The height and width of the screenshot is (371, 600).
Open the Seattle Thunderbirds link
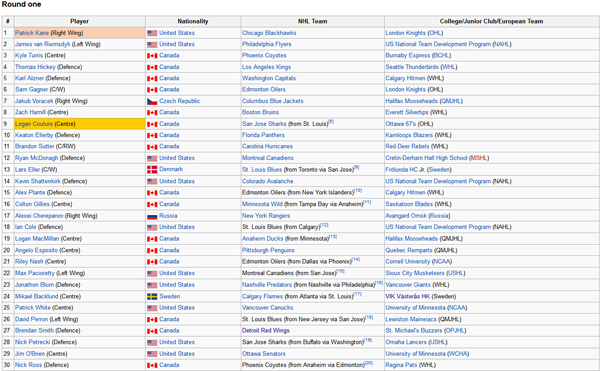tap(412, 67)
